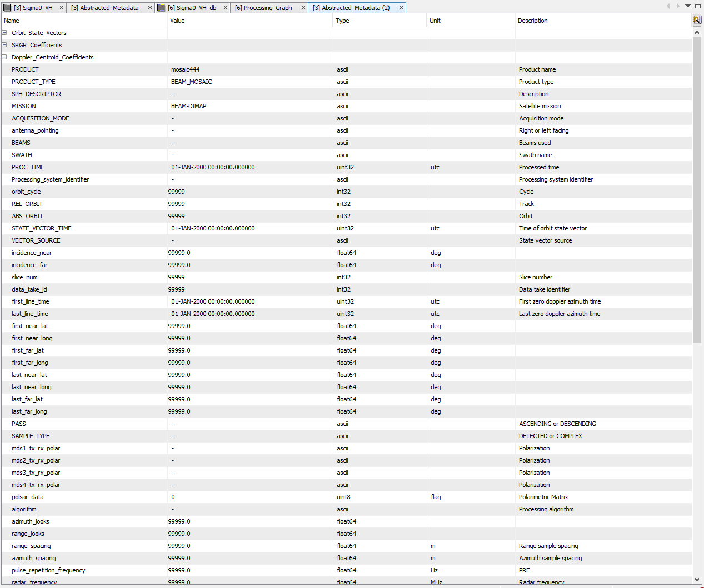
Task: Click the 'ASCENDING or DESCENDING' description
Action: click(x=557, y=424)
